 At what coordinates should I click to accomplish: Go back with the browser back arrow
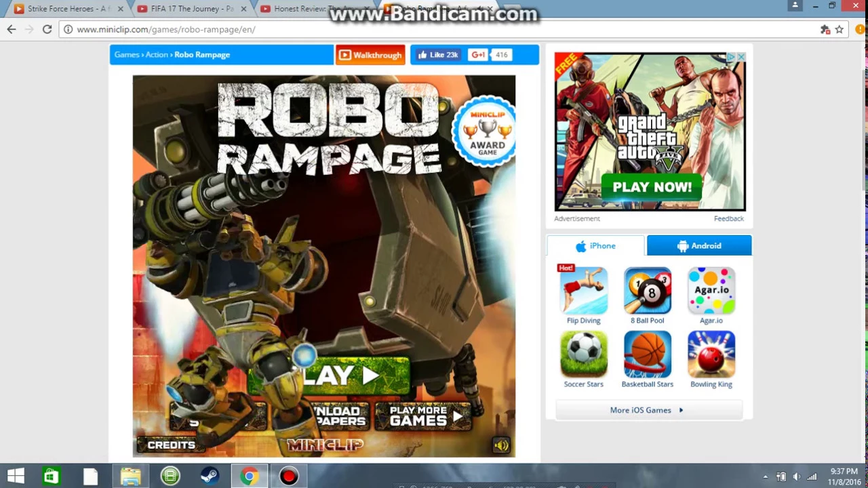tap(11, 29)
